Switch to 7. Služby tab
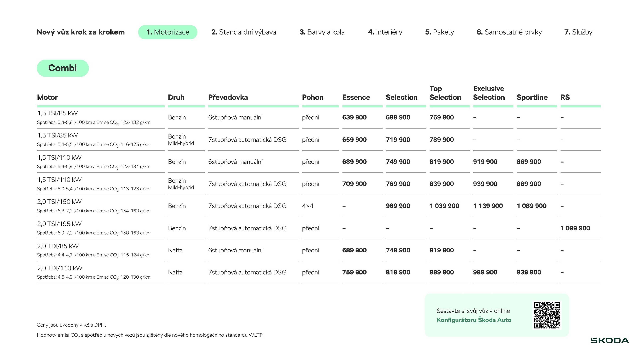Viewport: 644px width, 362px height. pyautogui.click(x=578, y=32)
